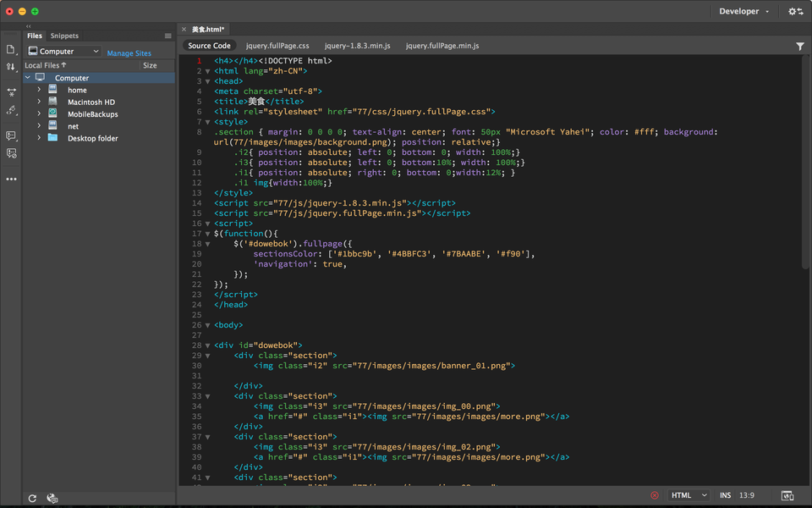The width and height of the screenshot is (812, 508).
Task: Click the meta charset="utf-8" line
Action: click(x=268, y=91)
